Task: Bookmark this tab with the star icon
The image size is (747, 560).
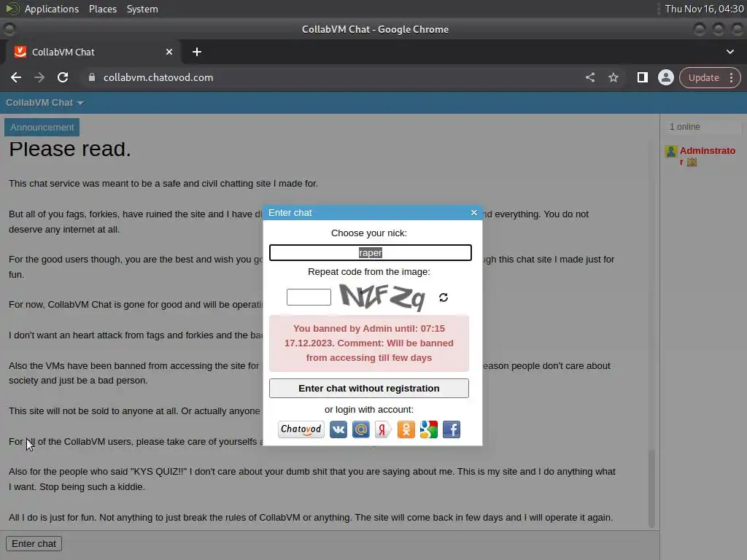Action: point(613,77)
